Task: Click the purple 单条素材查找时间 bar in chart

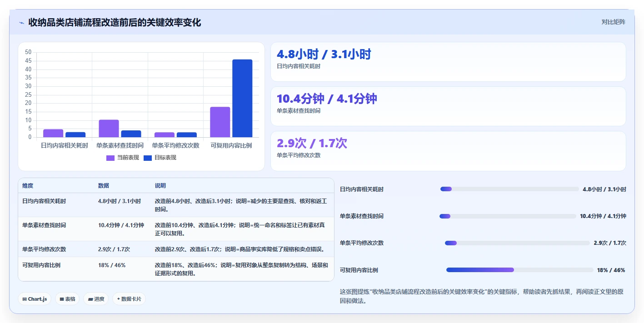Action: [109, 129]
